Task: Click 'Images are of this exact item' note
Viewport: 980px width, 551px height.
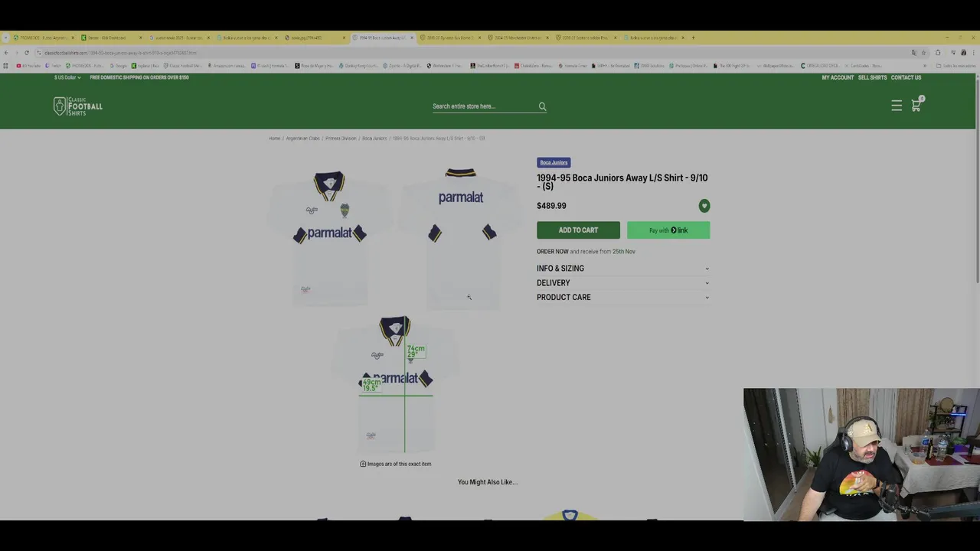Action: 396,464
